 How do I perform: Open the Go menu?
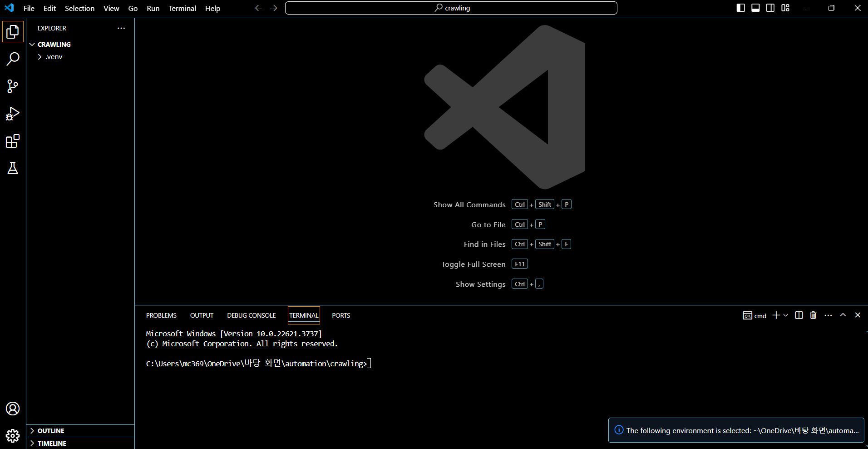[133, 8]
